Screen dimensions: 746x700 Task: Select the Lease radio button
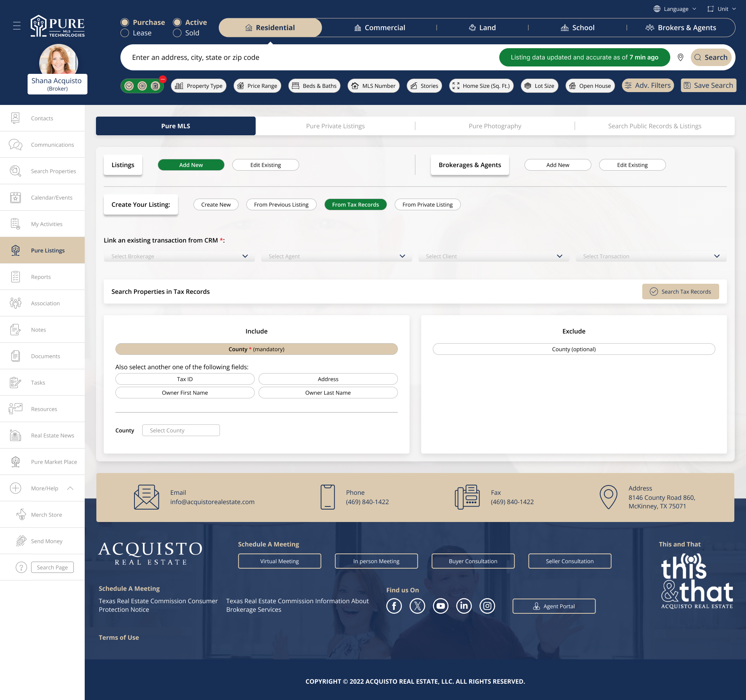click(125, 33)
